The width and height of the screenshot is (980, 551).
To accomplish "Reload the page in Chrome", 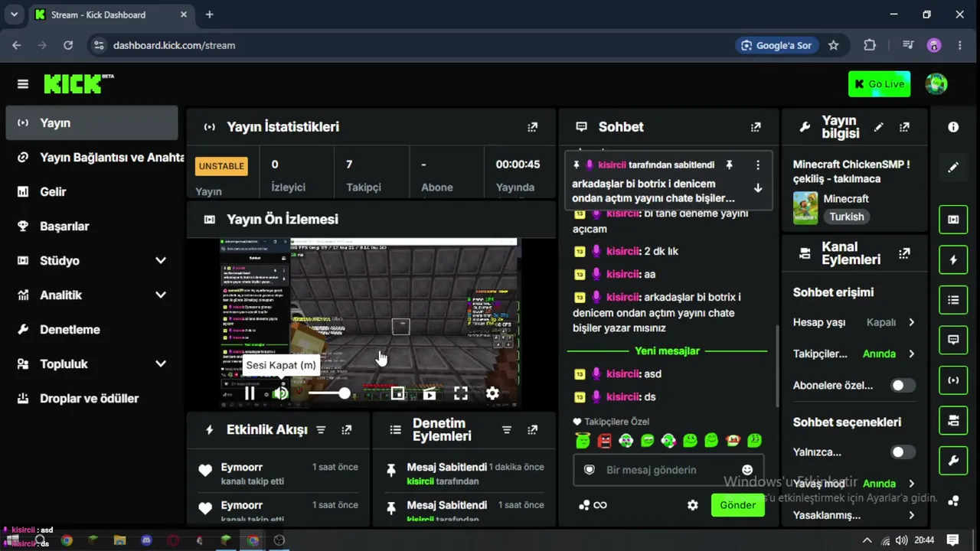I will point(68,45).
